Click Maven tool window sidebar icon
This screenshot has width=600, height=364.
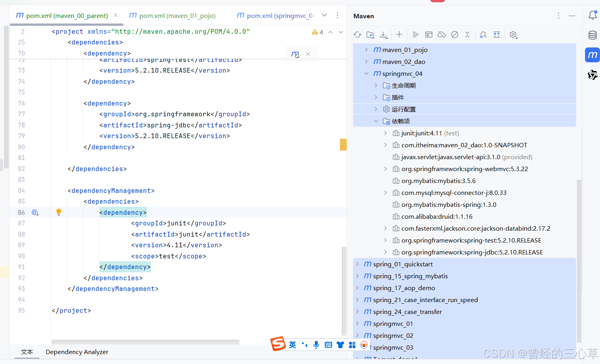[x=592, y=55]
